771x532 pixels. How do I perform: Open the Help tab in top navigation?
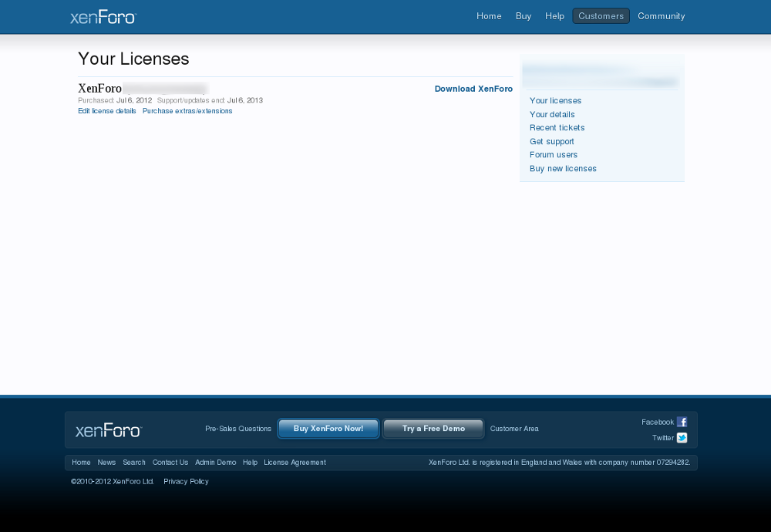[x=554, y=16]
